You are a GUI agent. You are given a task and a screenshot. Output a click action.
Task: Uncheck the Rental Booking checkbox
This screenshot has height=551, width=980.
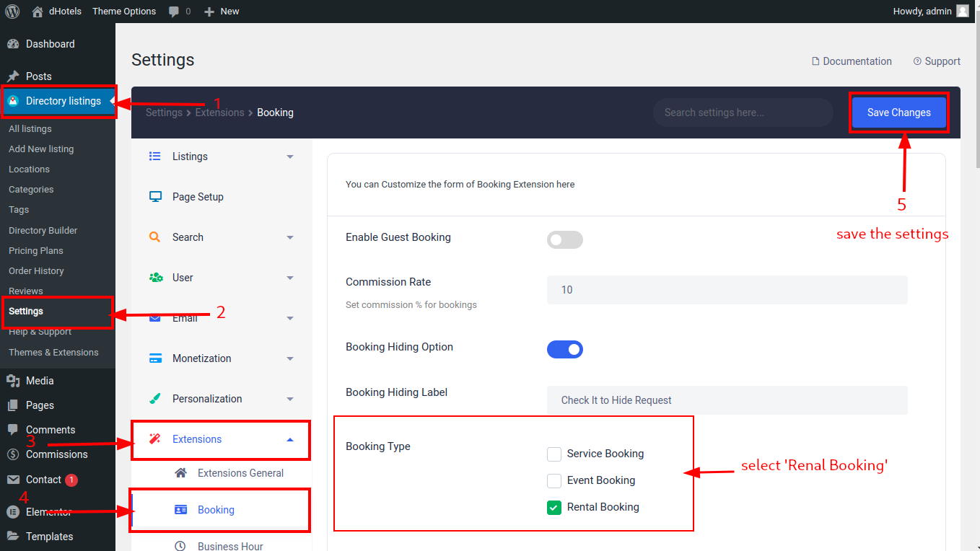(554, 508)
